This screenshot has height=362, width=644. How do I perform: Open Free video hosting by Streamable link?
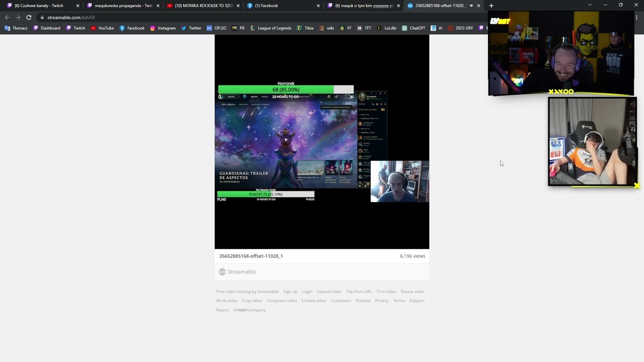(248, 292)
